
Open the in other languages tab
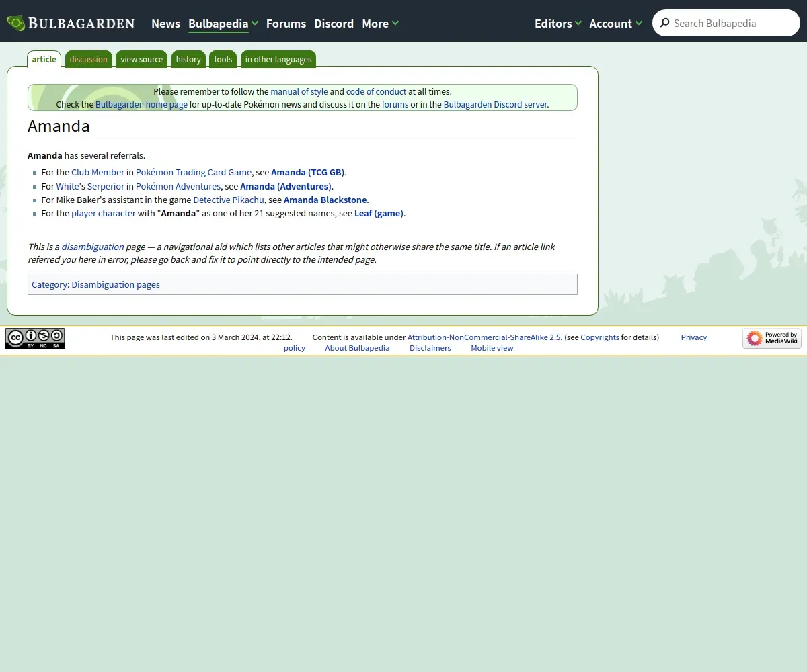tap(278, 59)
